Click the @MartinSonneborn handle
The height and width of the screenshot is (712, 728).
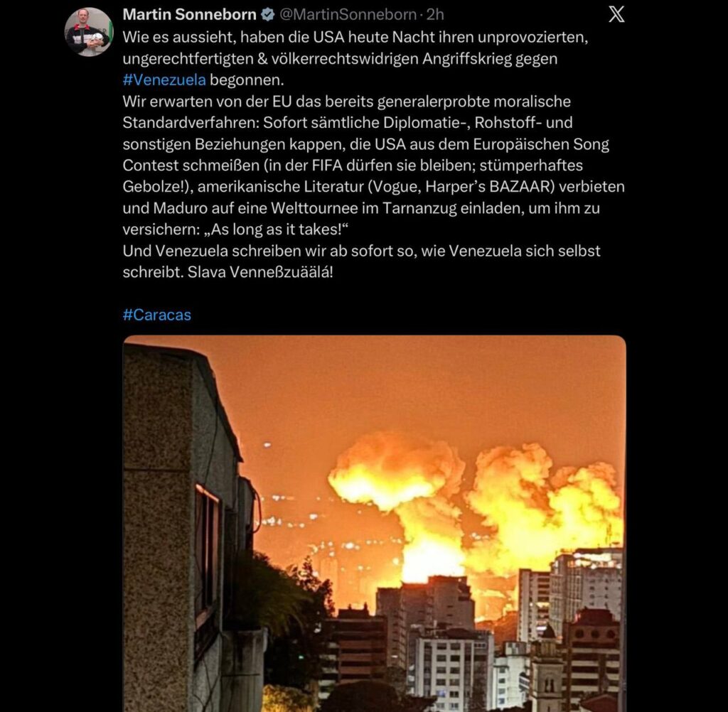click(x=348, y=15)
